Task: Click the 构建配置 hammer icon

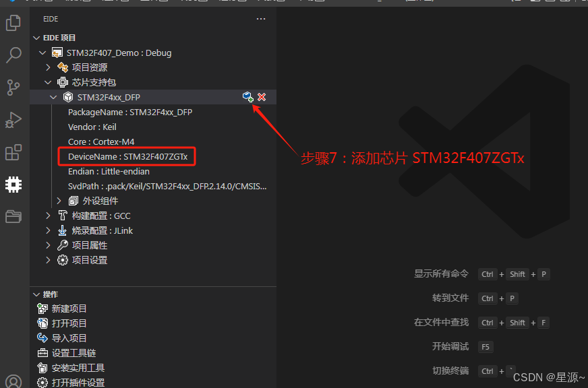Action: [63, 216]
